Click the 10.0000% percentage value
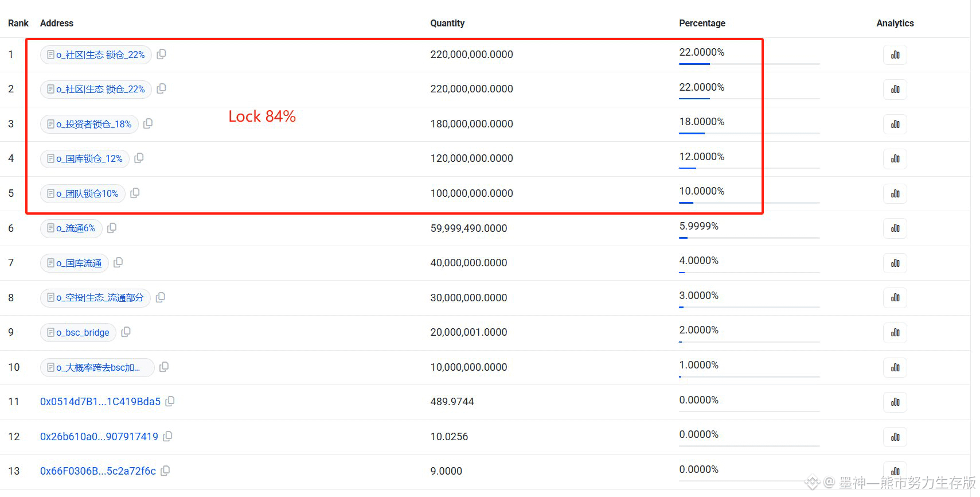Screen dimensions: 980x497 [702, 191]
